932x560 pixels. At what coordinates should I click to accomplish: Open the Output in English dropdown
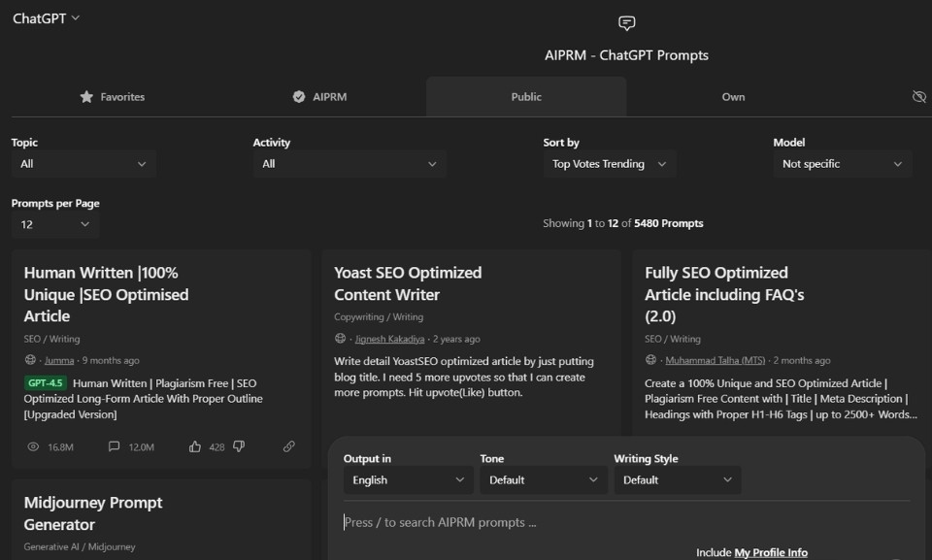409,479
